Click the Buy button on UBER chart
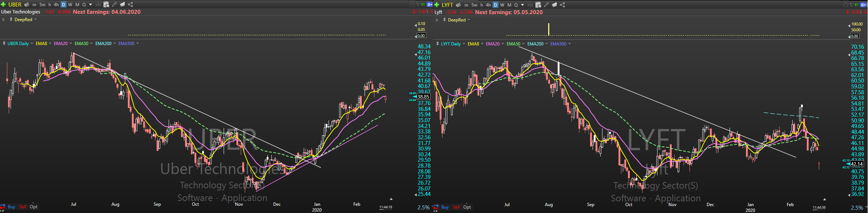Viewport: 868px width, 213px height. click(x=11, y=207)
